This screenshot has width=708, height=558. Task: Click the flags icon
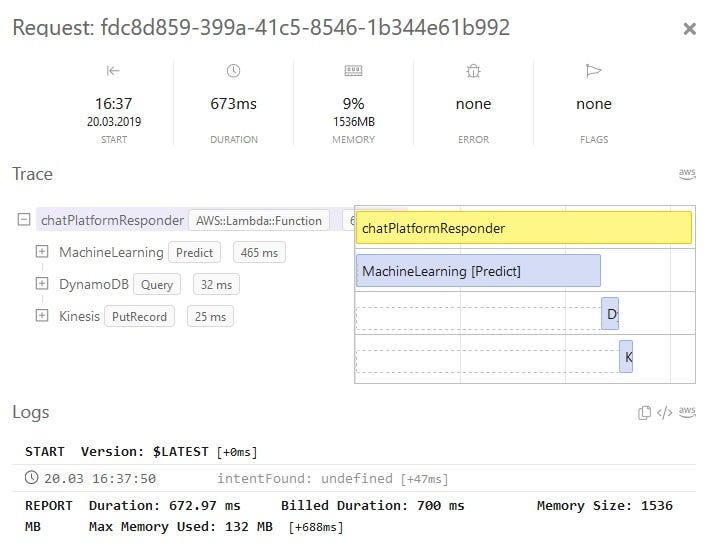coord(593,71)
